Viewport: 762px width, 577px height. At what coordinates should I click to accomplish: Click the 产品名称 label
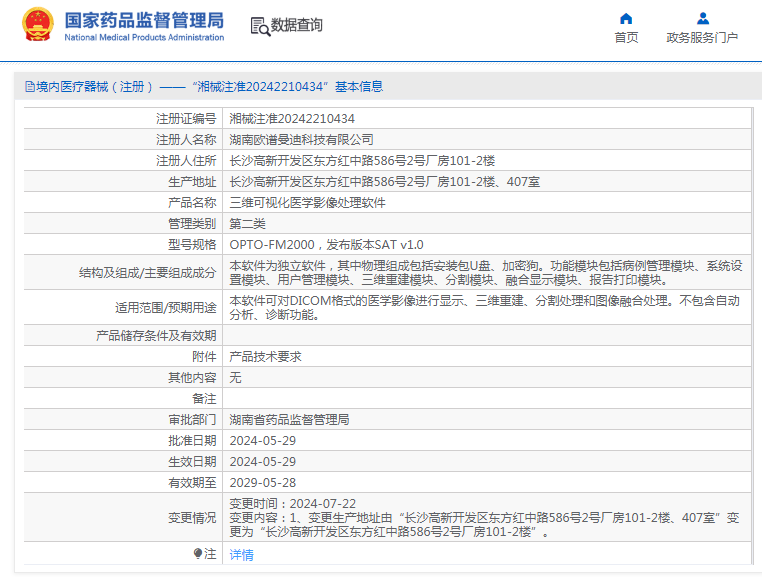192,203
